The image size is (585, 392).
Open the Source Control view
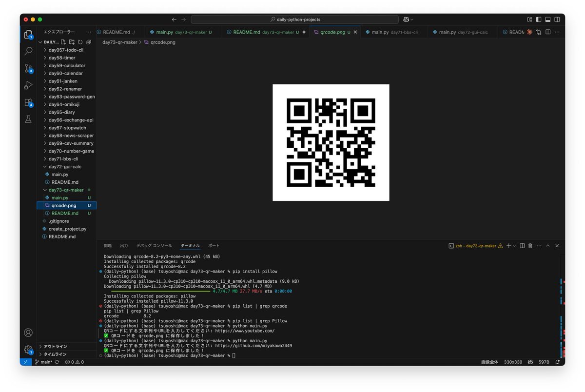[x=28, y=68]
